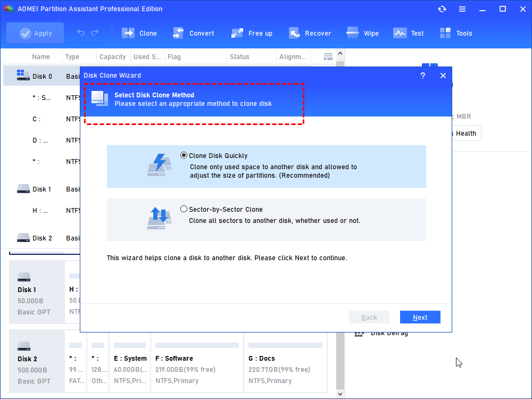
Task: Sort by the Name column header
Action: pos(41,57)
